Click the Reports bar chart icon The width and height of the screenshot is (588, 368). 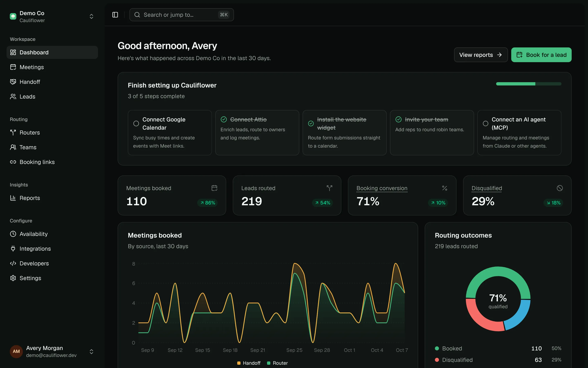point(13,198)
